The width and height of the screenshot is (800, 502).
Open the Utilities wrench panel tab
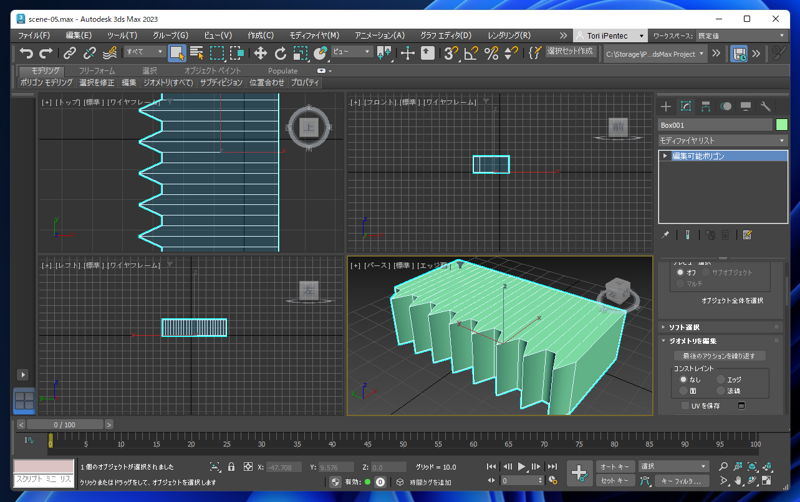click(x=765, y=106)
